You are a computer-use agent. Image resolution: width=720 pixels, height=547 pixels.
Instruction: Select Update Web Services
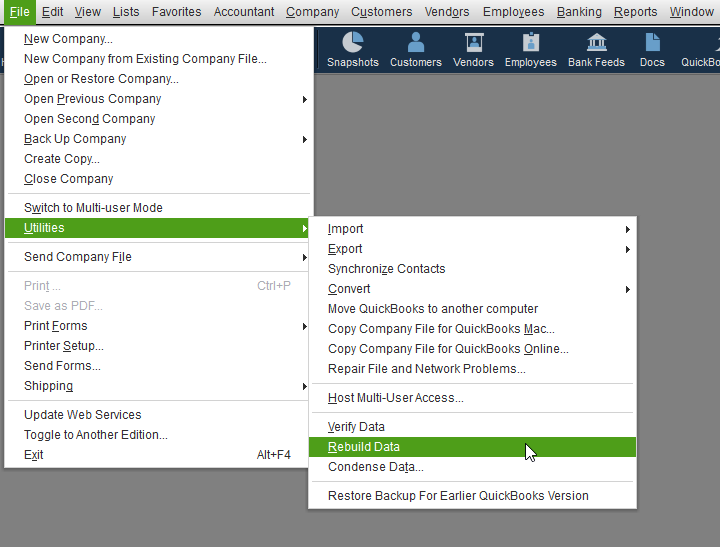pos(158,415)
